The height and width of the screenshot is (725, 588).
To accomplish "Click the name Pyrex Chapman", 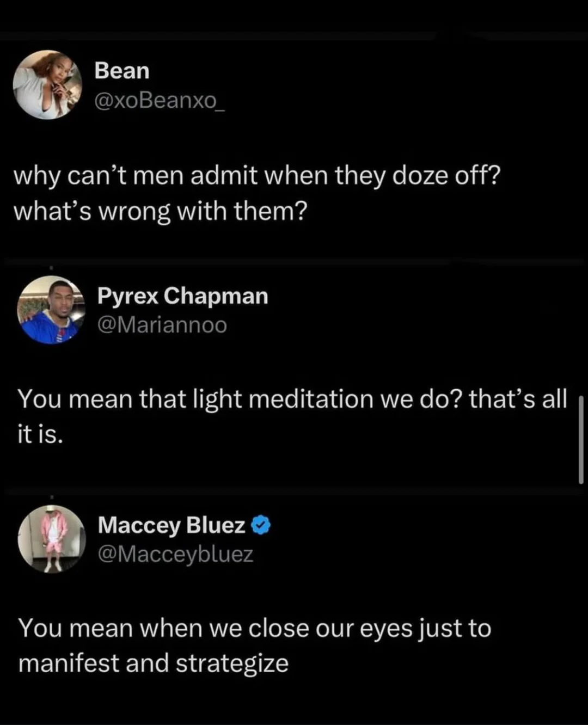I will pos(183,296).
